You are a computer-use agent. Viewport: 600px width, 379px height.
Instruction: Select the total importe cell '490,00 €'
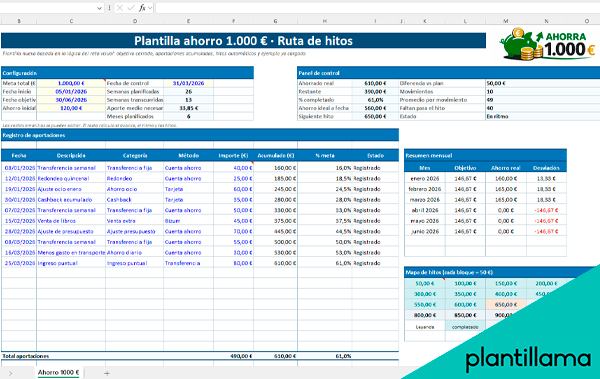(233, 356)
